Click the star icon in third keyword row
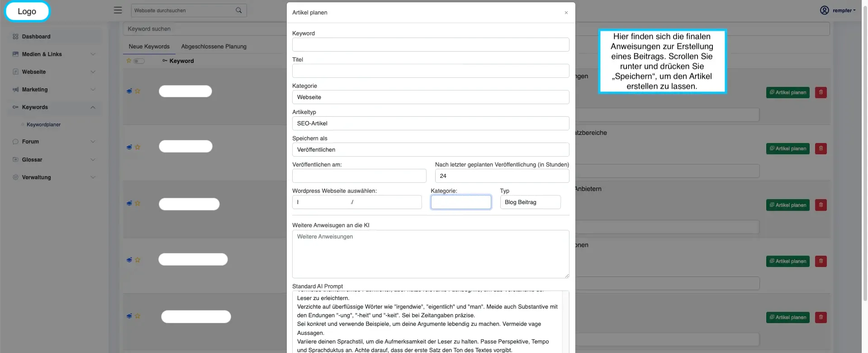Screen dimensions: 868x353 138,203
